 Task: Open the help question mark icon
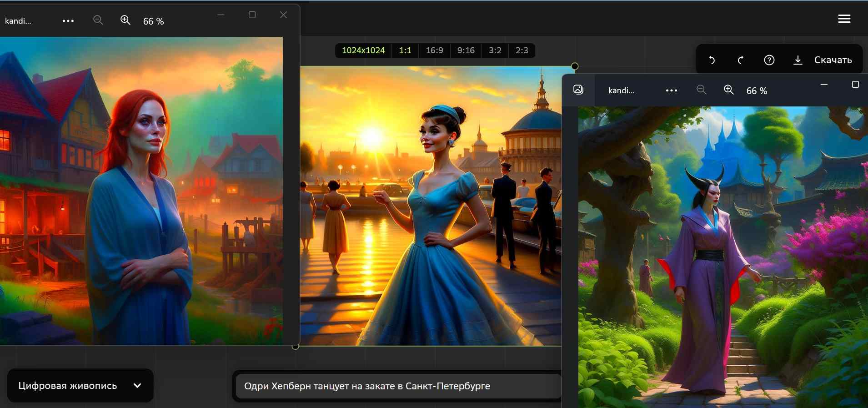[769, 60]
